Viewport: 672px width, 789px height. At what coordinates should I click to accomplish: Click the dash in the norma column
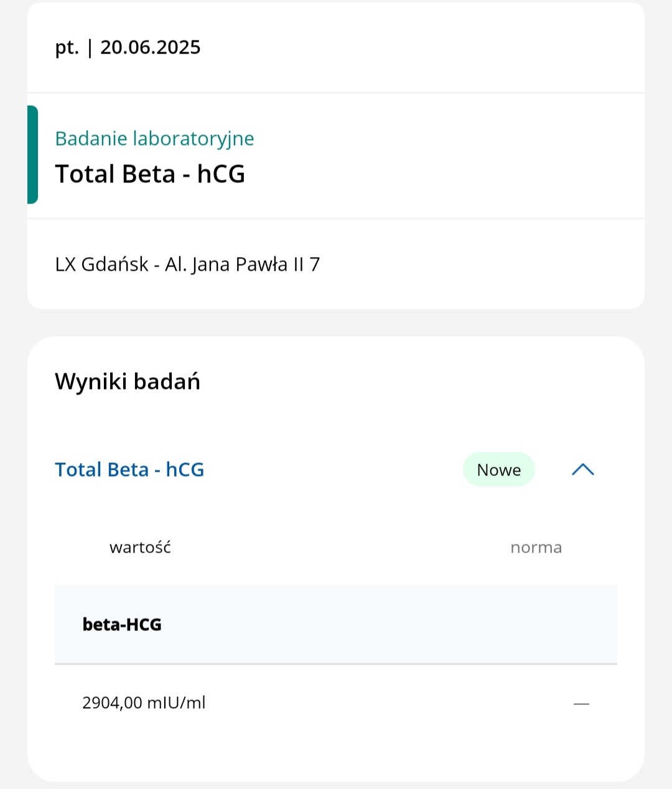tap(581, 704)
